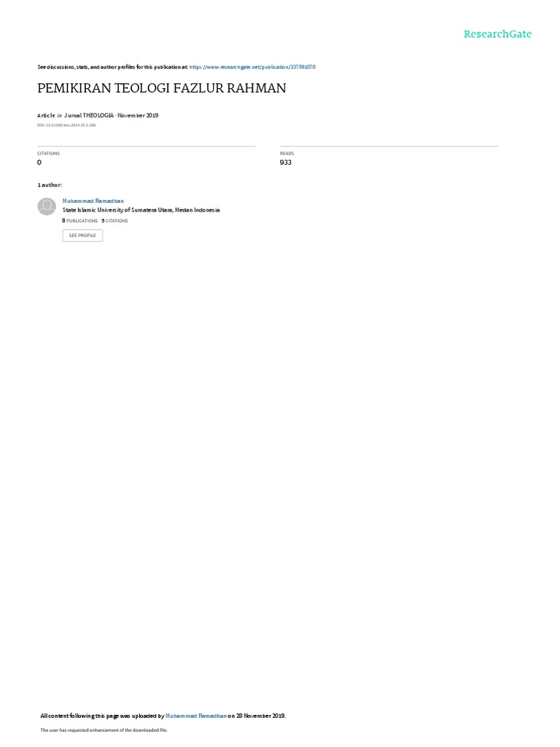560x747 pixels.
Task: Click the November 2019 publication date
Action: tap(138, 115)
